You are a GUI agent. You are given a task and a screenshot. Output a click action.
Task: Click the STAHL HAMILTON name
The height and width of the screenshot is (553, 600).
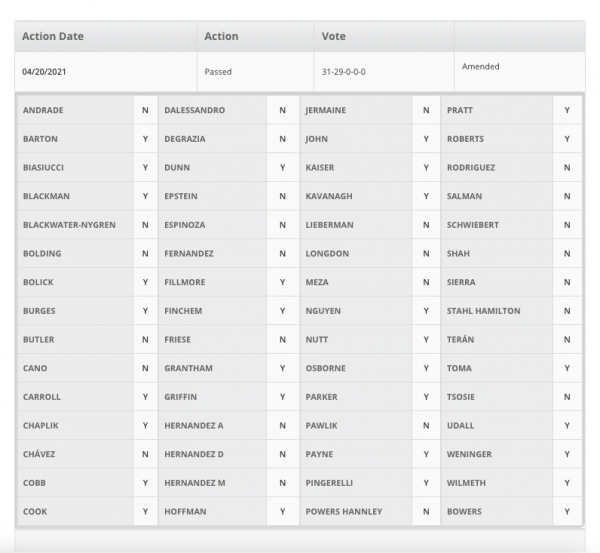click(484, 311)
